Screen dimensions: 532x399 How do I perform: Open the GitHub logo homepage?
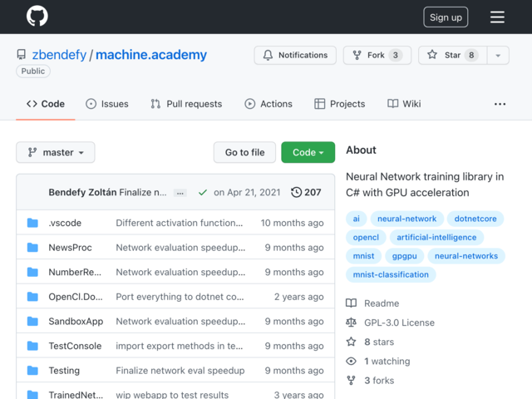coord(37,16)
